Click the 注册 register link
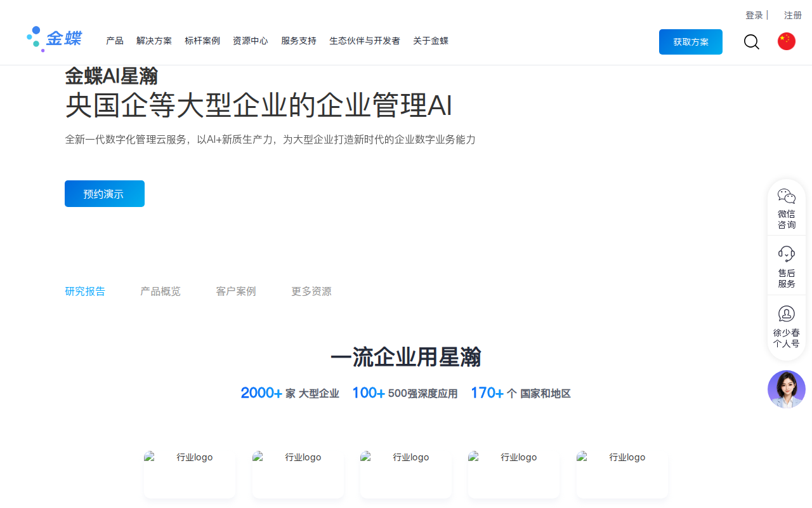Viewport: 812px width, 508px height. click(793, 15)
